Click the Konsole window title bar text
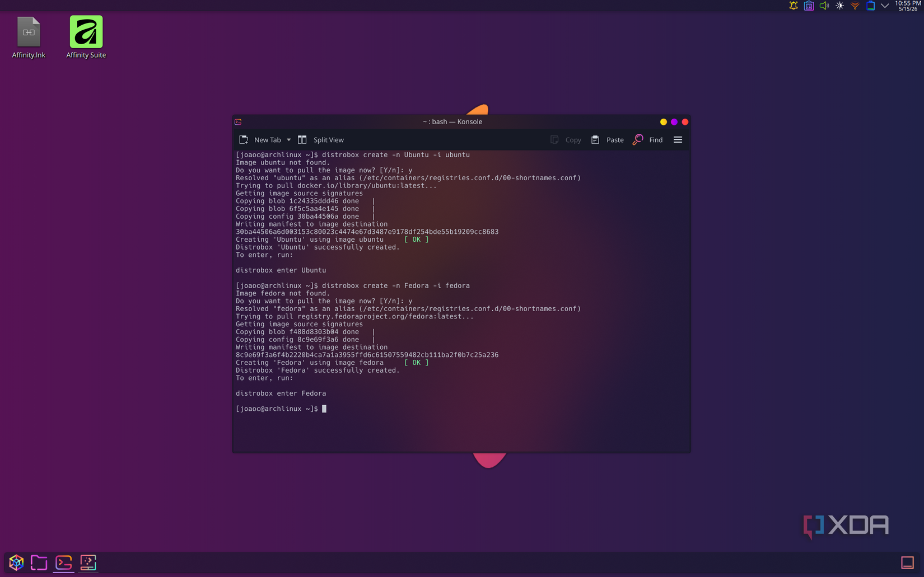 click(452, 122)
